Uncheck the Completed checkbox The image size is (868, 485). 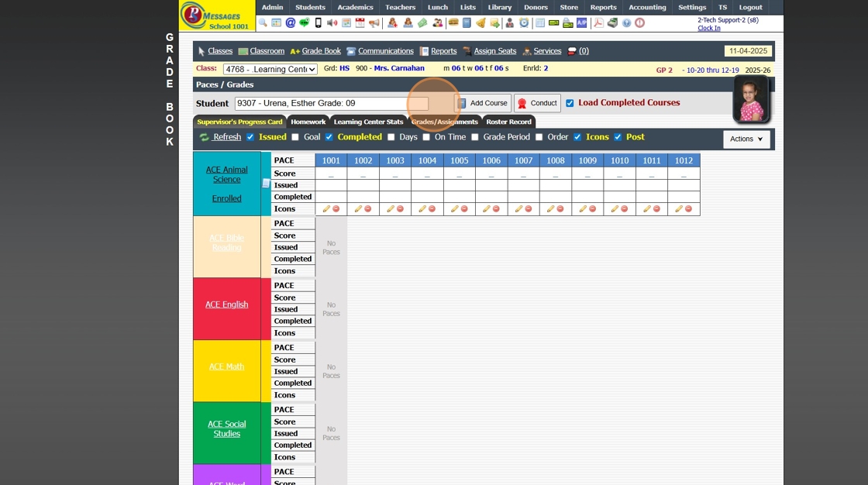(329, 137)
